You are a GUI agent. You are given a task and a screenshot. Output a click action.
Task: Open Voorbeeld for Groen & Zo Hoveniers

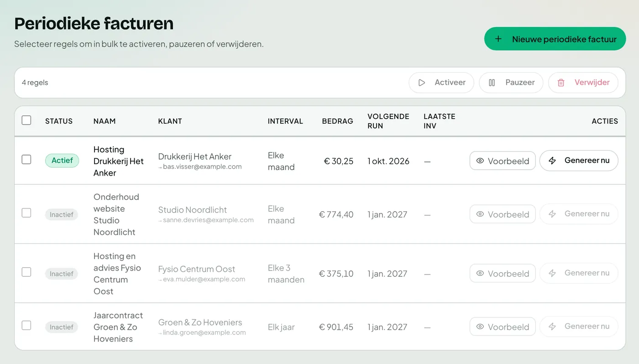[503, 327]
